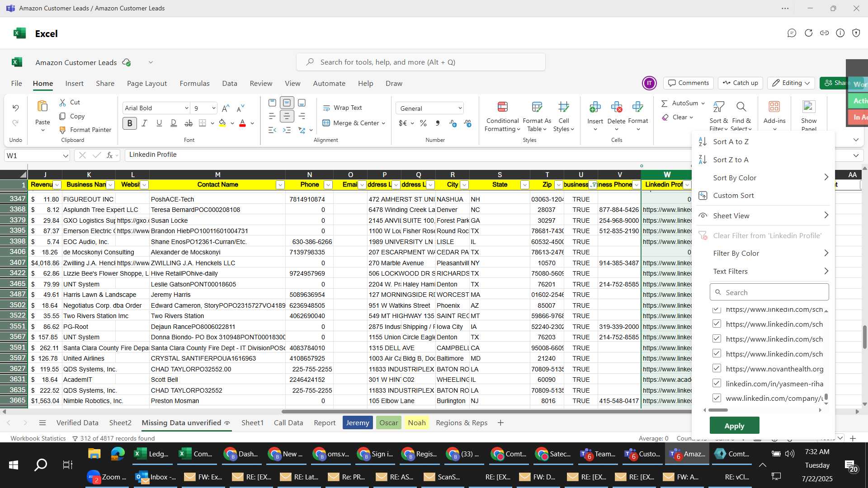
Task: Open the General number format dropdown
Action: 460,108
